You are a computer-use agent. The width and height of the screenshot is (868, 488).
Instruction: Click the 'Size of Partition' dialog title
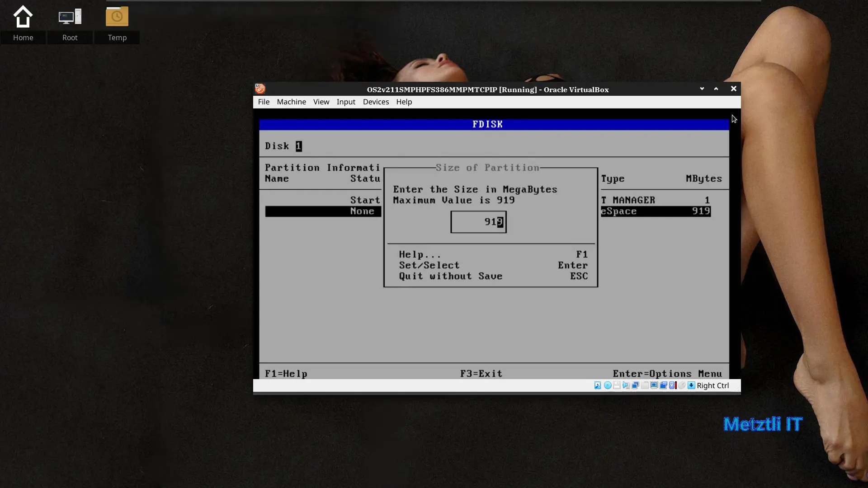pos(487,168)
